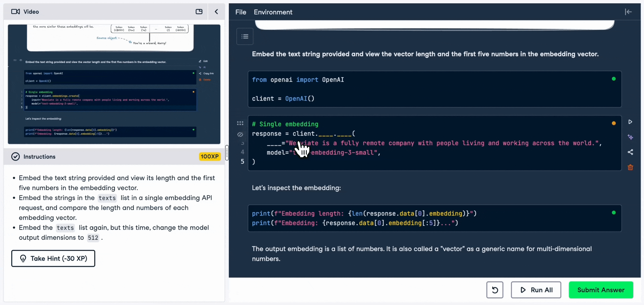
Task: Open the File menu
Action: point(240,12)
